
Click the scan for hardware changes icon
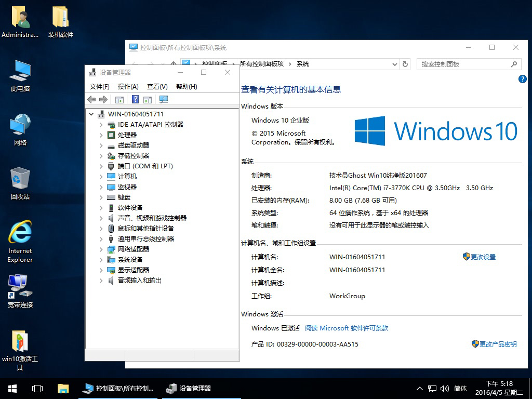coord(164,99)
